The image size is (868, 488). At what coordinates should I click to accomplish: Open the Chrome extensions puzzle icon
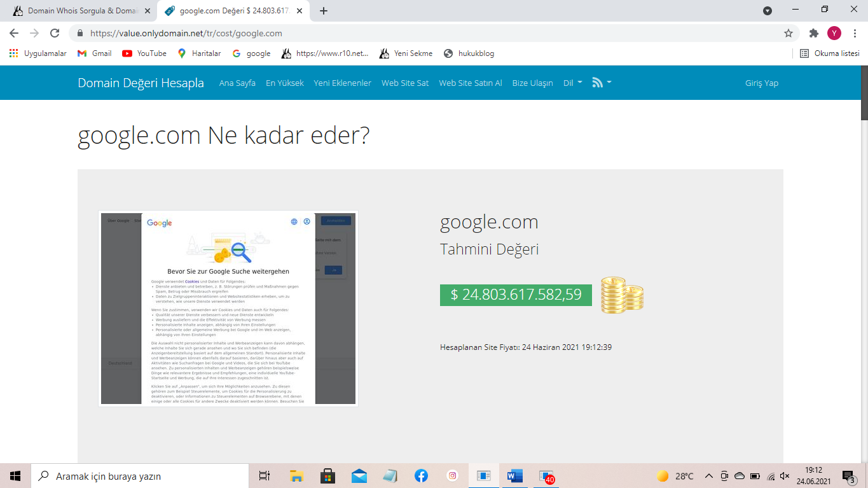tap(813, 33)
